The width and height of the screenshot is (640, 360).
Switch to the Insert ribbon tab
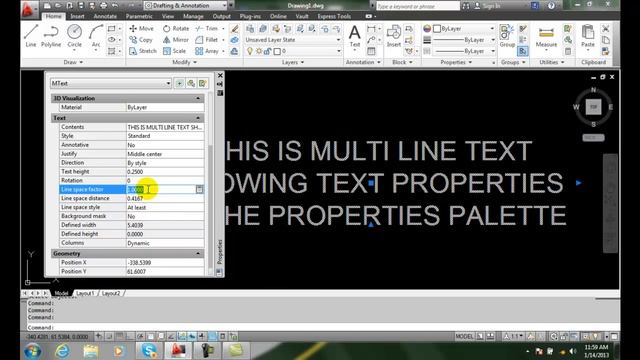[77, 16]
